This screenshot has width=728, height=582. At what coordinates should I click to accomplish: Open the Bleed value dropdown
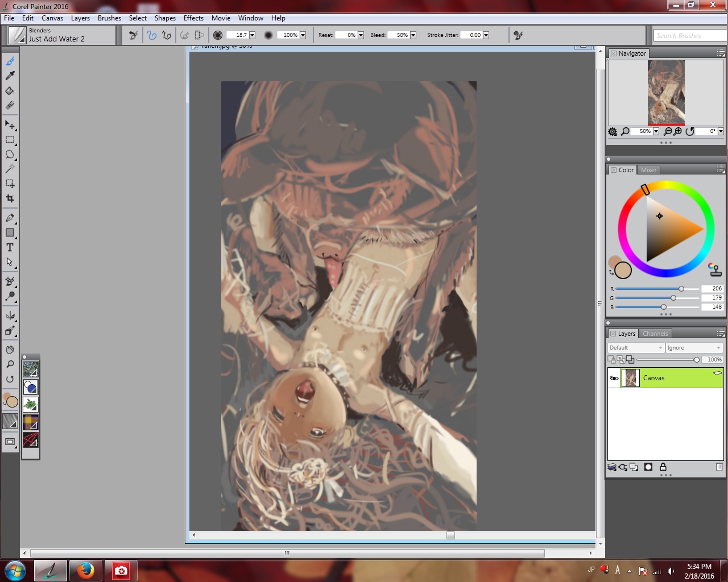413,35
